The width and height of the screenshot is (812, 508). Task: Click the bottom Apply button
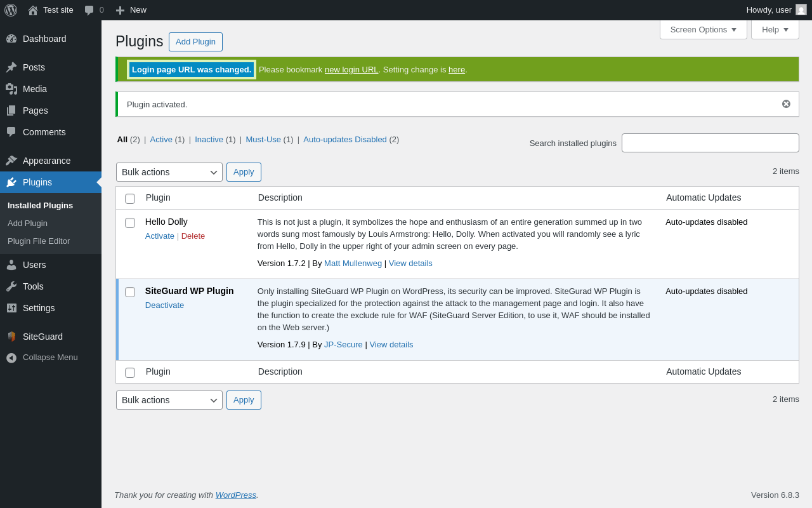[244, 400]
